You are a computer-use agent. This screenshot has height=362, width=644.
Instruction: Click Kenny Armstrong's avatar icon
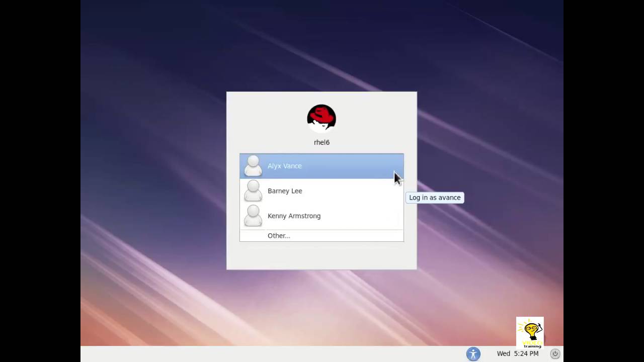253,216
